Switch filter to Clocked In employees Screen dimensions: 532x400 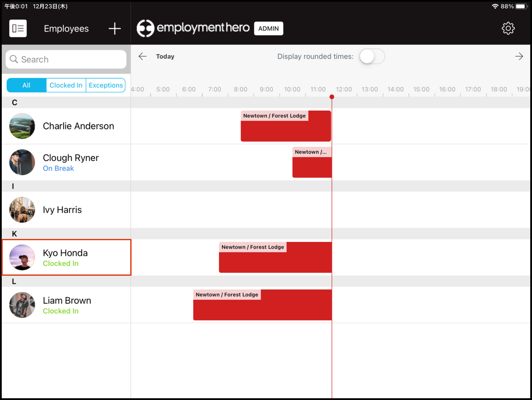[66, 85]
